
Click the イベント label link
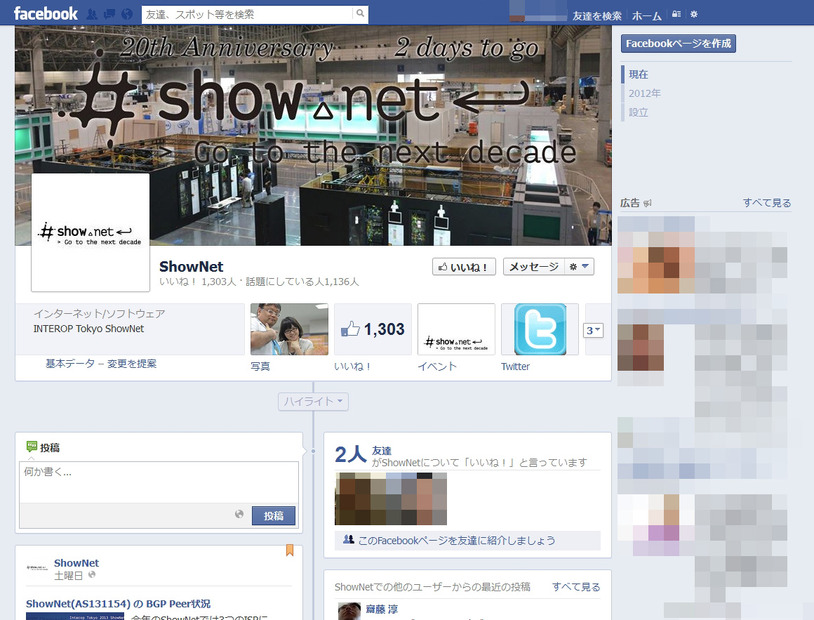coord(437,367)
